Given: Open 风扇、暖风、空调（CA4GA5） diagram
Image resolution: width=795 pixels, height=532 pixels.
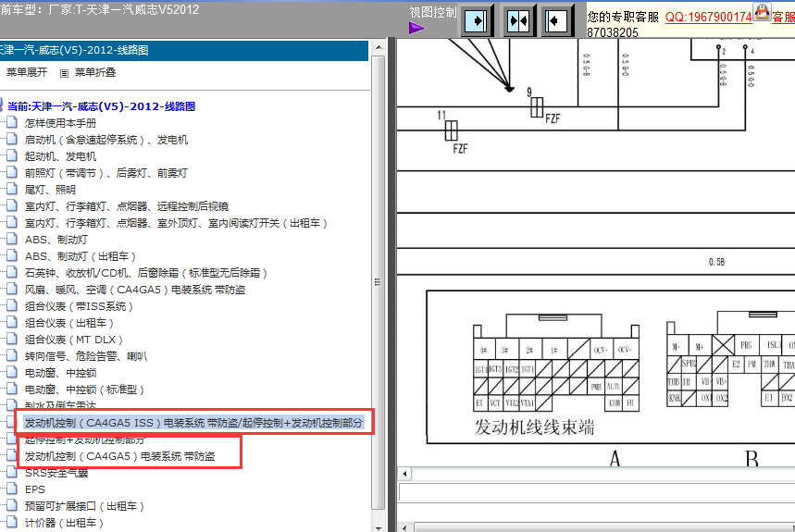Looking at the screenshot, I should [x=135, y=290].
